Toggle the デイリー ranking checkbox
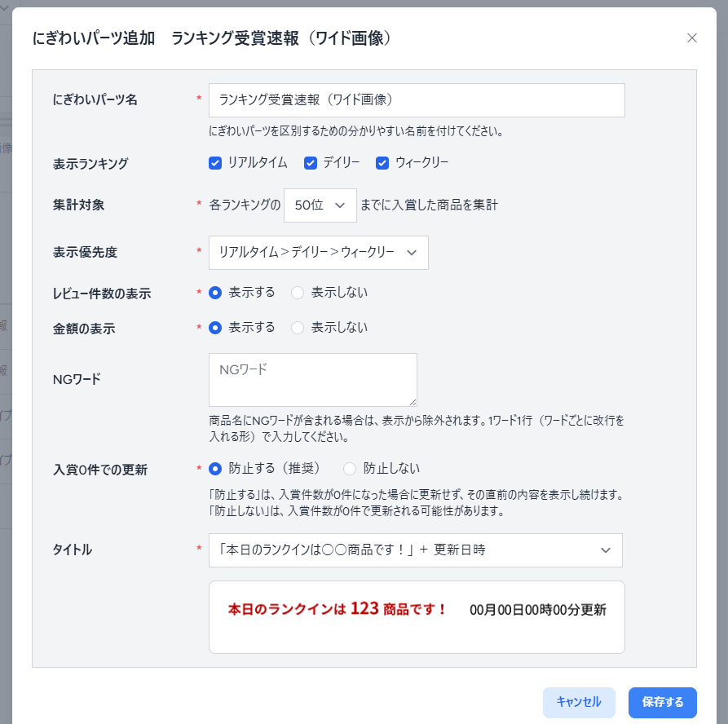 pos(311,163)
